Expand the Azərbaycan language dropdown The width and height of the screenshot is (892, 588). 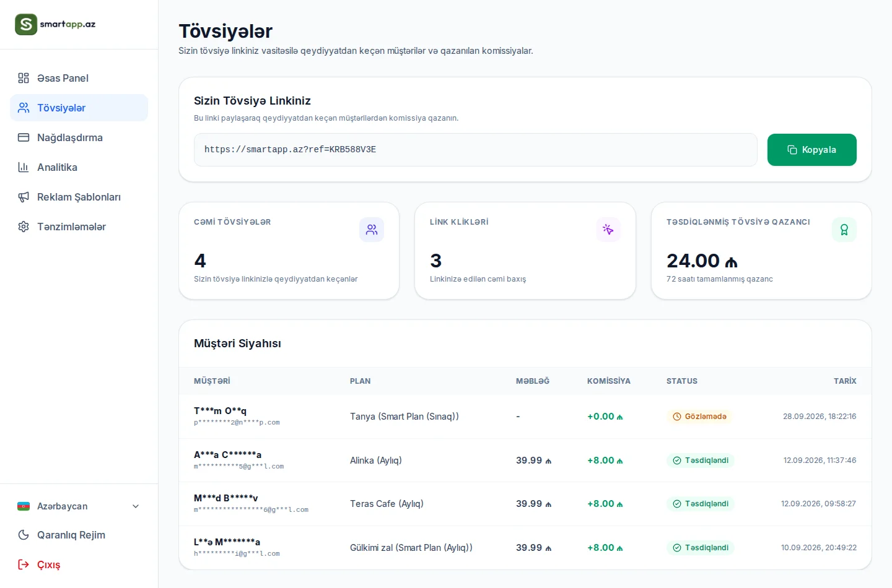[136, 506]
